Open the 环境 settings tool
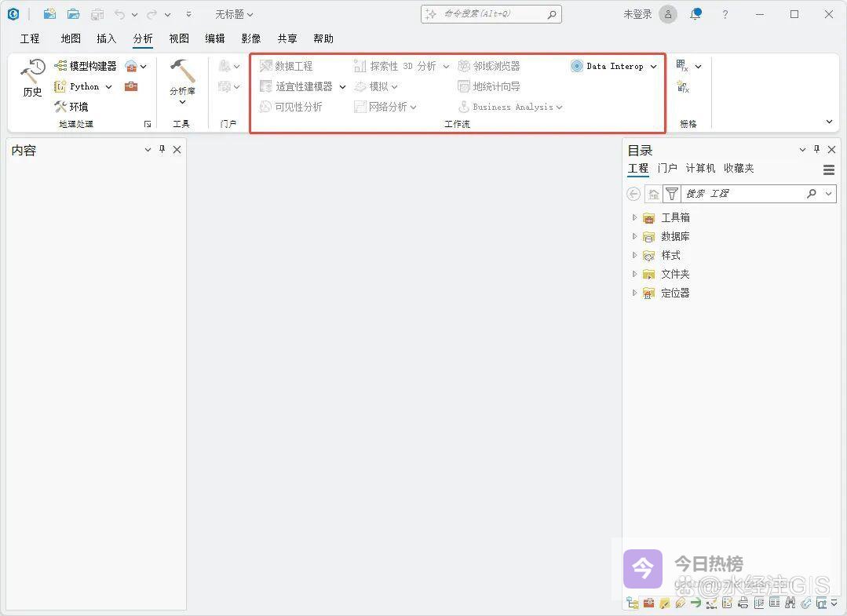847x616 pixels. click(71, 107)
